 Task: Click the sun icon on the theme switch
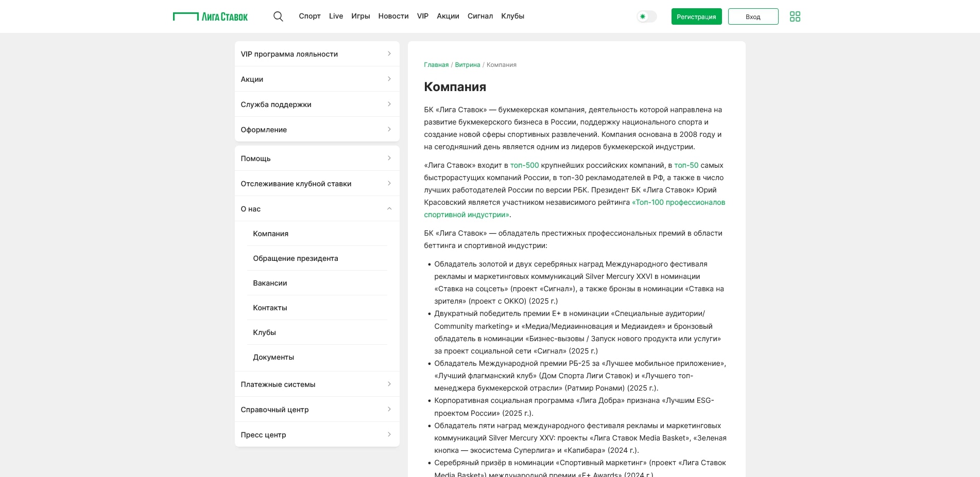point(642,16)
